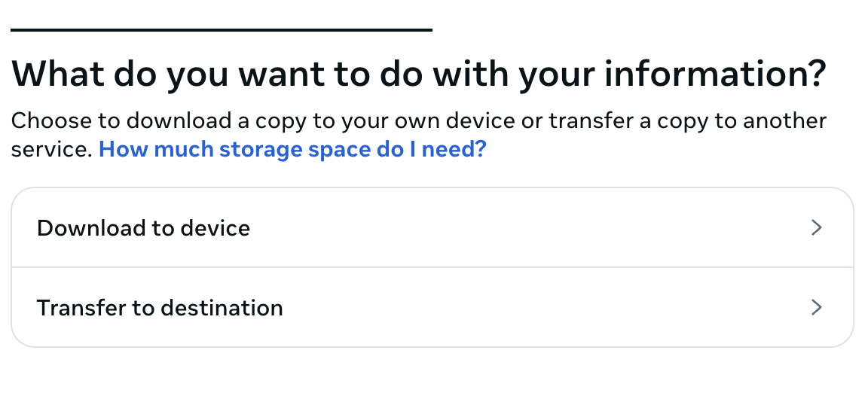Open the Download to device option
868x402 pixels.
432,228
